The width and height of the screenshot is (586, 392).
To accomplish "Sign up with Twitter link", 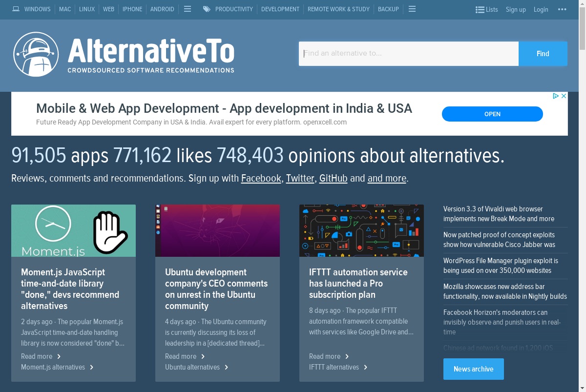I will click(300, 178).
